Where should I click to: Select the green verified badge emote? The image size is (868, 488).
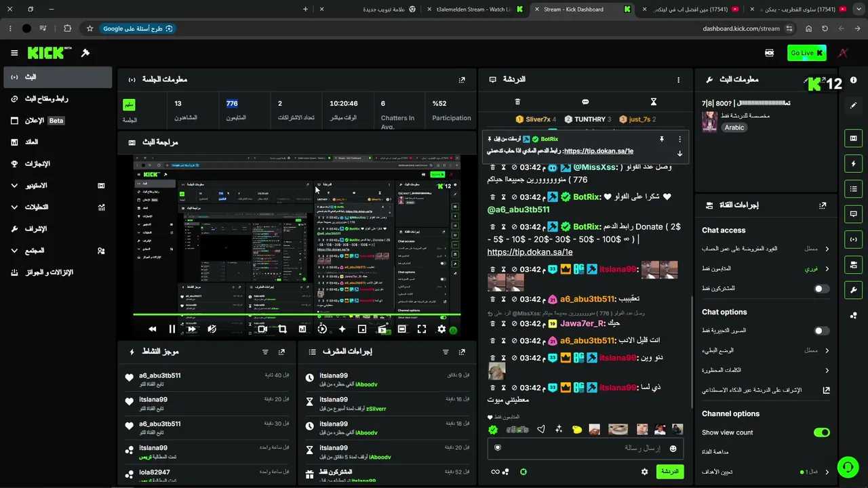pyautogui.click(x=493, y=430)
